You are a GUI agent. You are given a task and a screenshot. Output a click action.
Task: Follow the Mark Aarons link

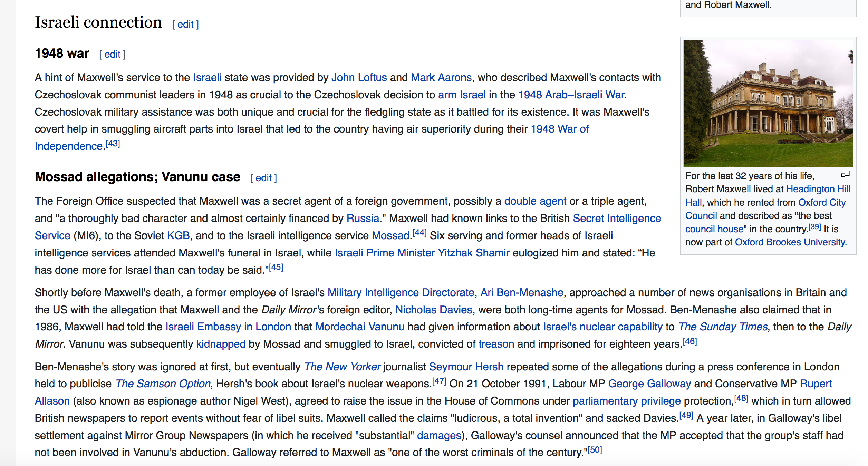(441, 78)
